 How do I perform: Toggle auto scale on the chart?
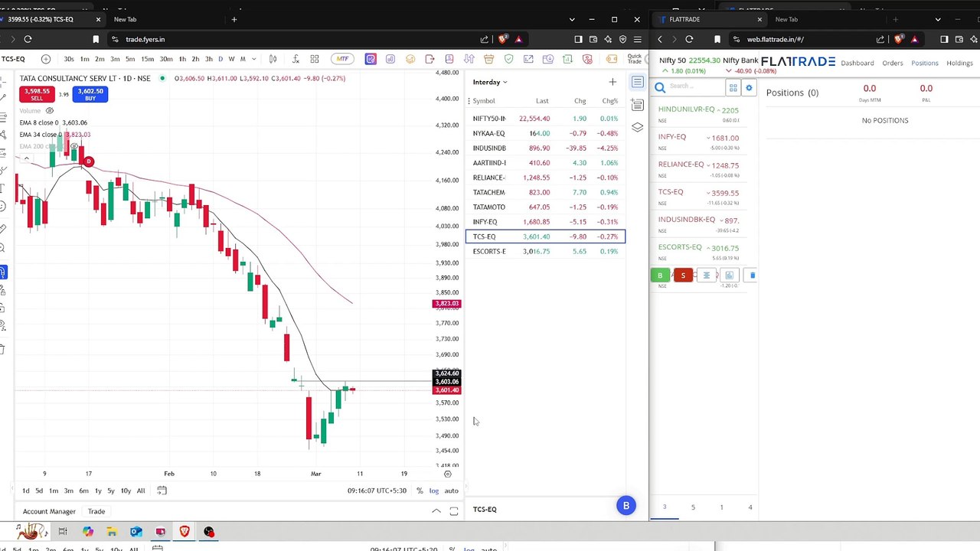(x=452, y=491)
